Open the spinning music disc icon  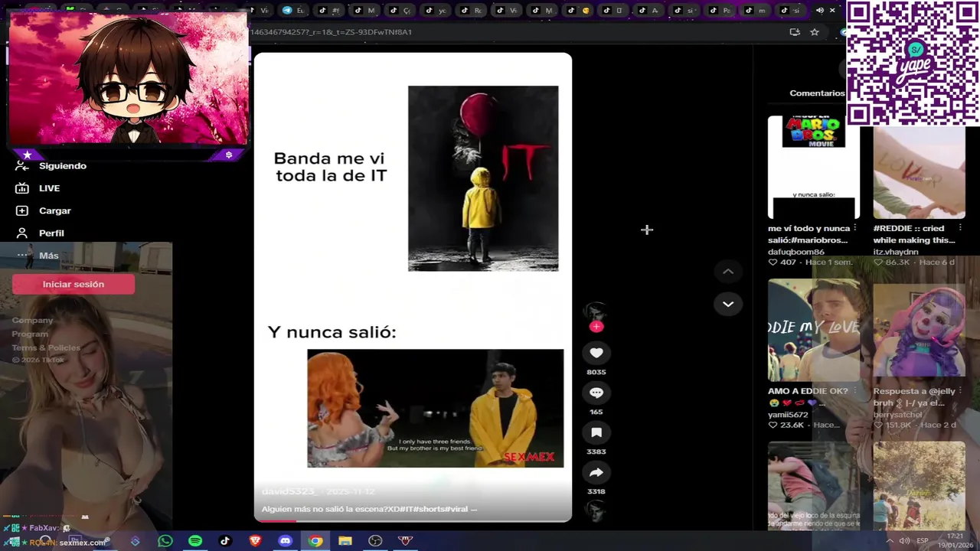pyautogui.click(x=596, y=510)
